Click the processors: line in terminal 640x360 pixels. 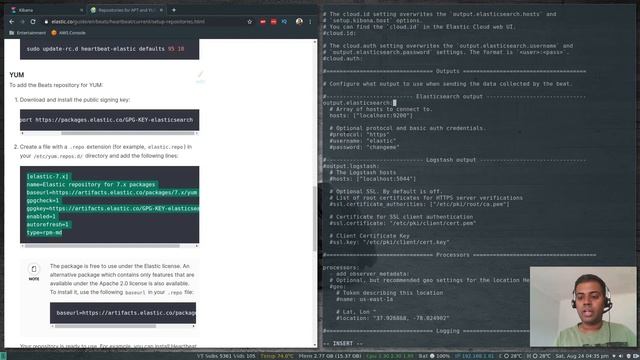341,268
